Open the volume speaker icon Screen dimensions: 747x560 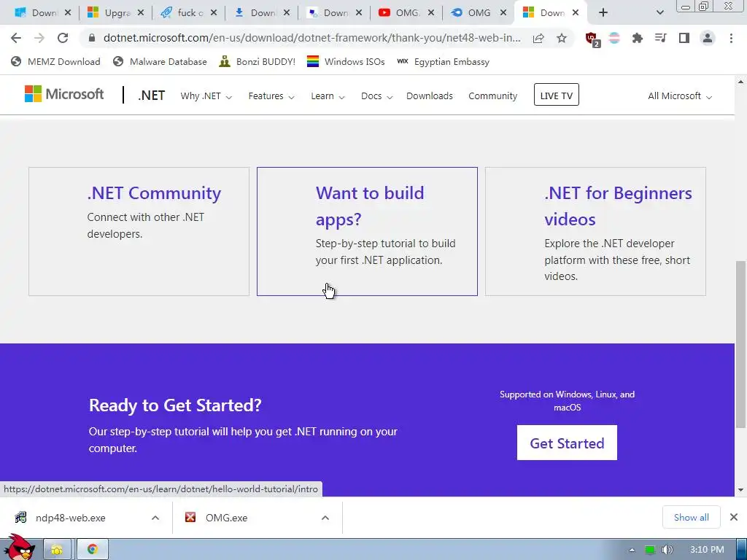[667, 550]
